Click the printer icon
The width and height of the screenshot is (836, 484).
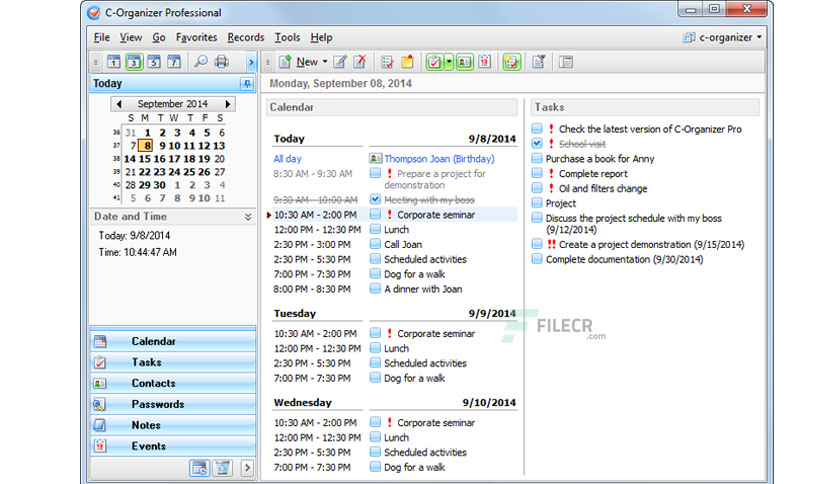click(x=221, y=62)
